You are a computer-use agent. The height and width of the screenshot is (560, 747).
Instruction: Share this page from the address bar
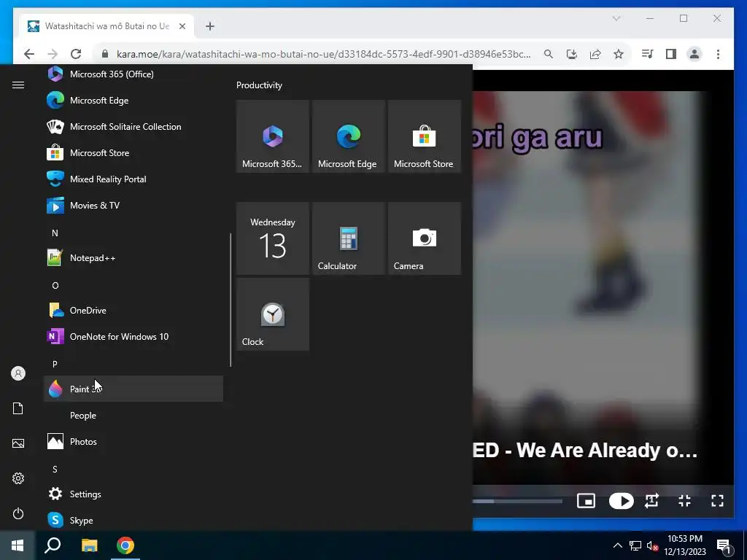click(x=595, y=54)
